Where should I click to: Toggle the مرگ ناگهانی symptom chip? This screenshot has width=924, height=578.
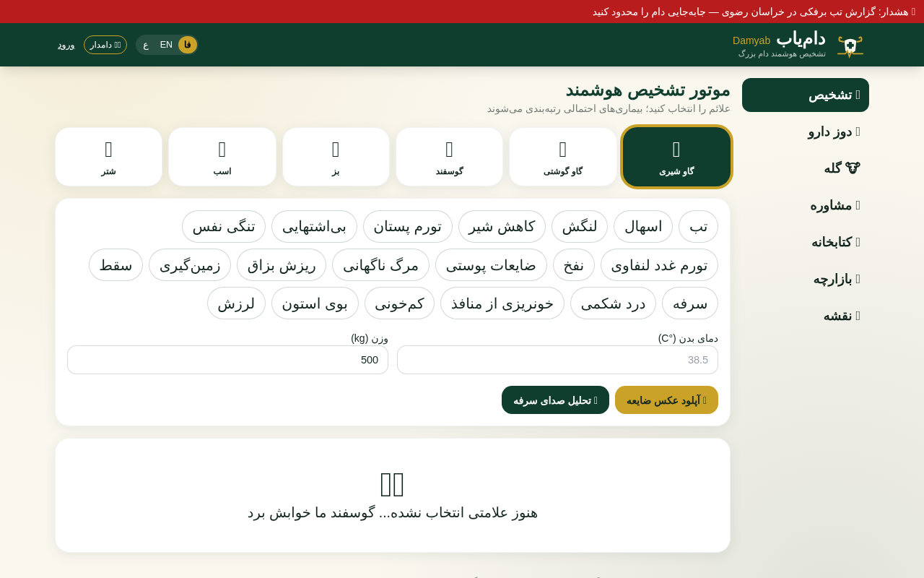380,265
